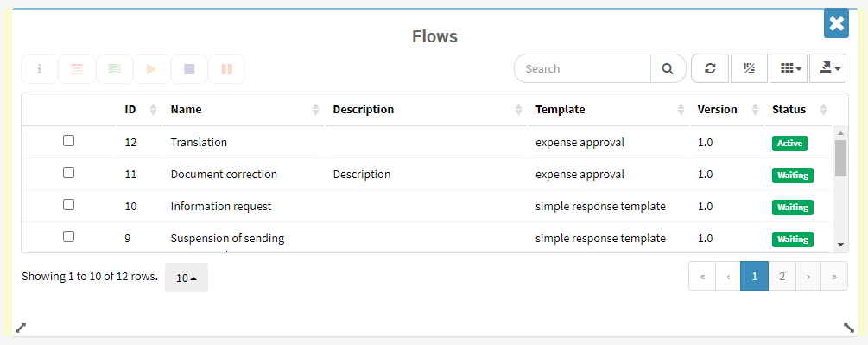The width and height of the screenshot is (868, 345).
Task: Open the export data dropdown
Action: pyautogui.click(x=827, y=68)
